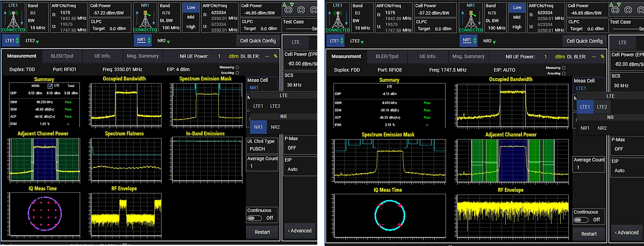Select the Measurement tab in right screen
The width and height of the screenshot is (644, 246).
click(x=346, y=57)
